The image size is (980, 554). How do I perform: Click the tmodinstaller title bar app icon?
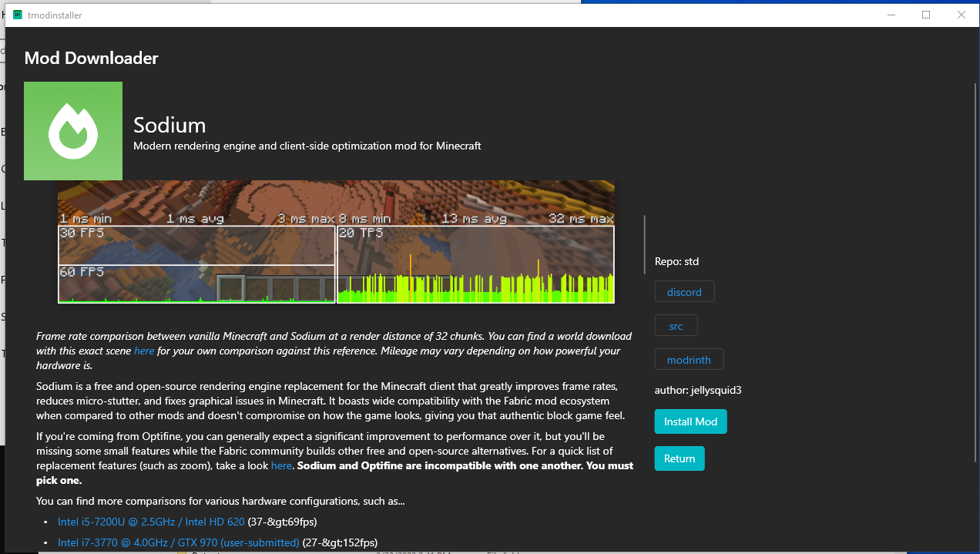coord(17,15)
